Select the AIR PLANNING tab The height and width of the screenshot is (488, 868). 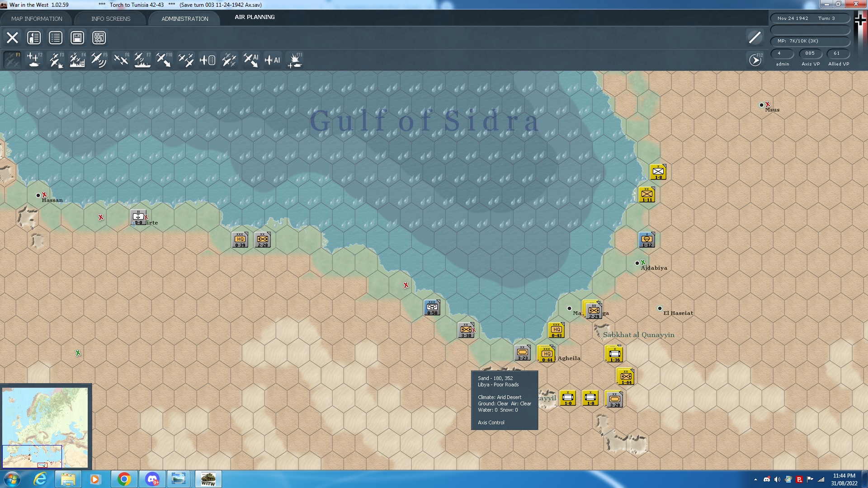[255, 17]
